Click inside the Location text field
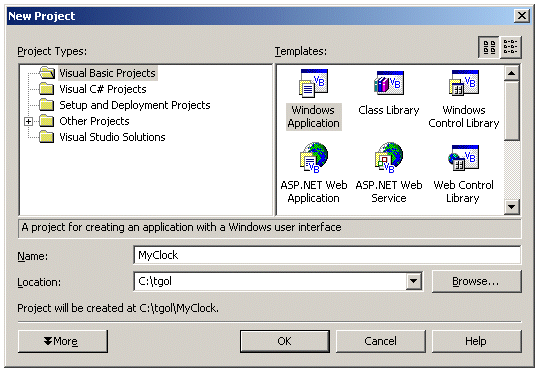 click(270, 281)
